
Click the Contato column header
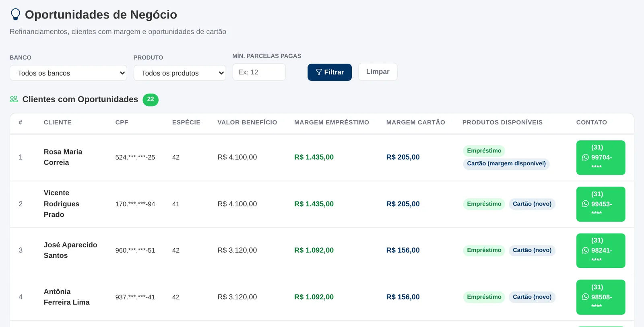(591, 122)
